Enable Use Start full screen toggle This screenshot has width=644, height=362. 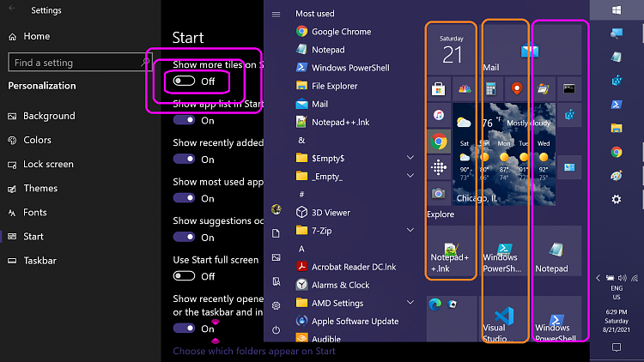click(184, 276)
